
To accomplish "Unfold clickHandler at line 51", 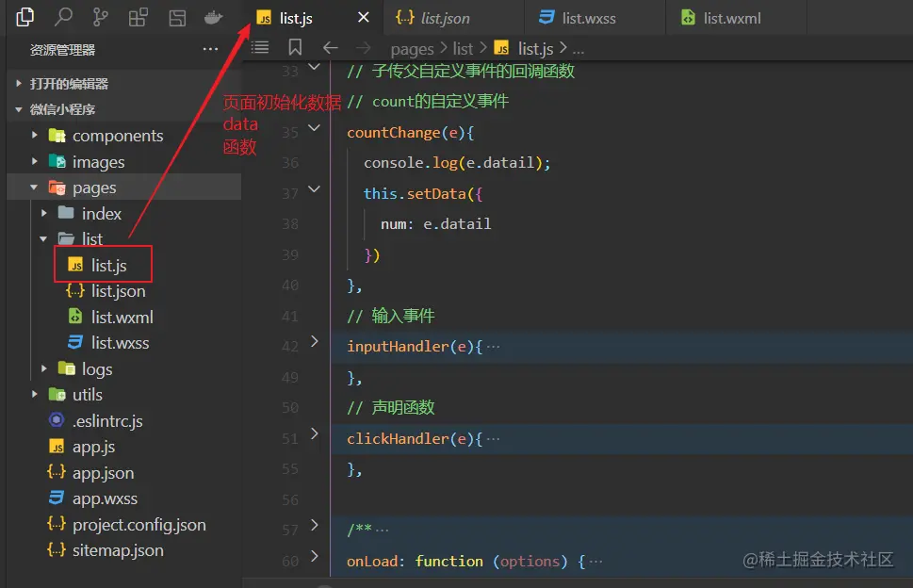I will pyautogui.click(x=315, y=433).
